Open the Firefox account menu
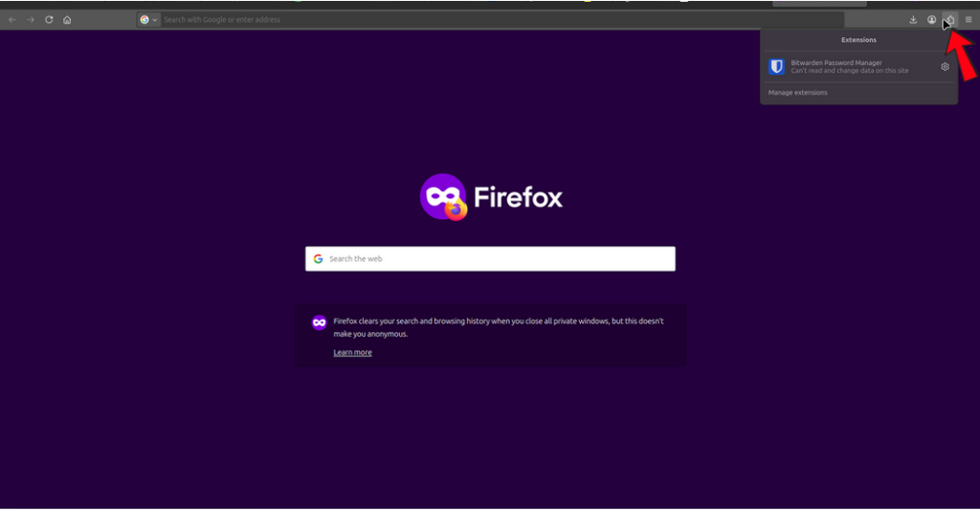 click(x=931, y=19)
